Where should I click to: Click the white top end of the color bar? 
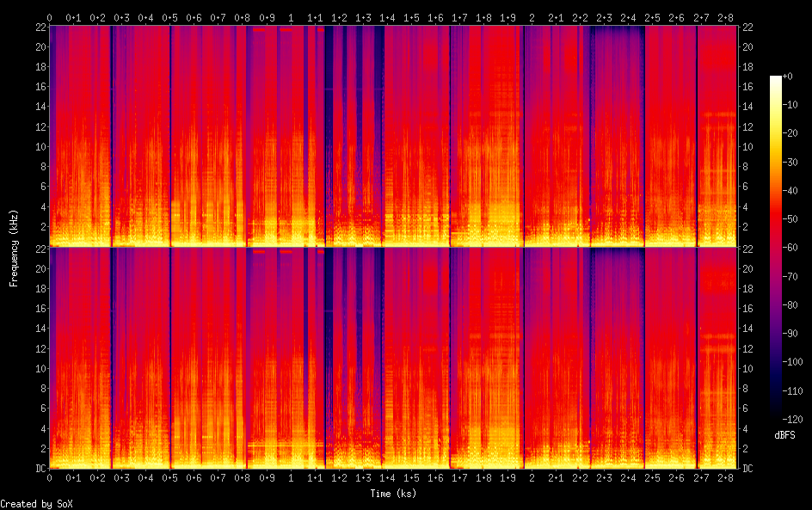pyautogui.click(x=776, y=79)
